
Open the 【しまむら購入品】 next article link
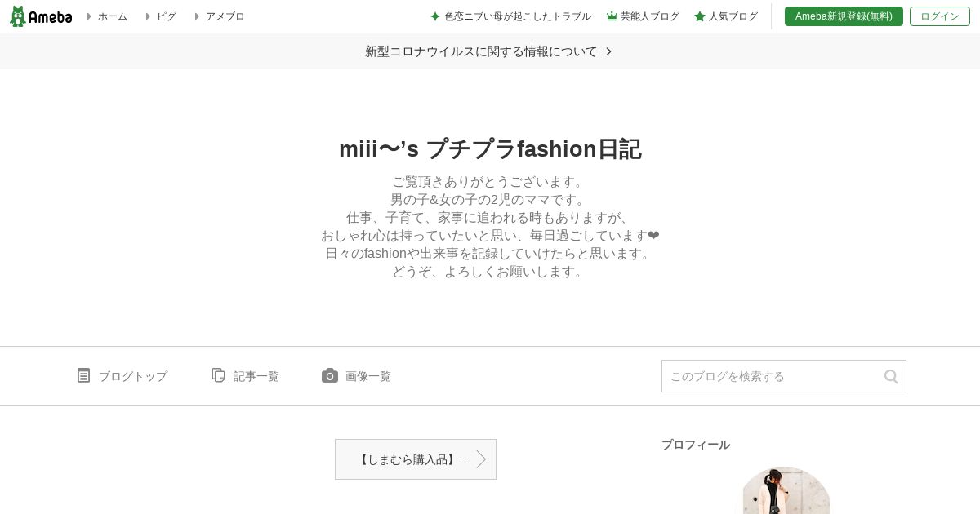click(x=416, y=459)
